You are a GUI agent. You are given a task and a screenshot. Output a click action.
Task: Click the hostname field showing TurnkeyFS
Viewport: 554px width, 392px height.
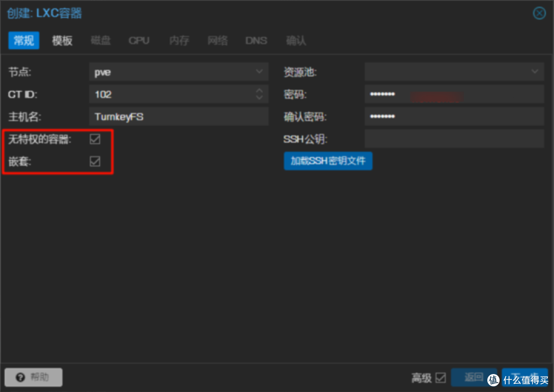[x=179, y=116]
